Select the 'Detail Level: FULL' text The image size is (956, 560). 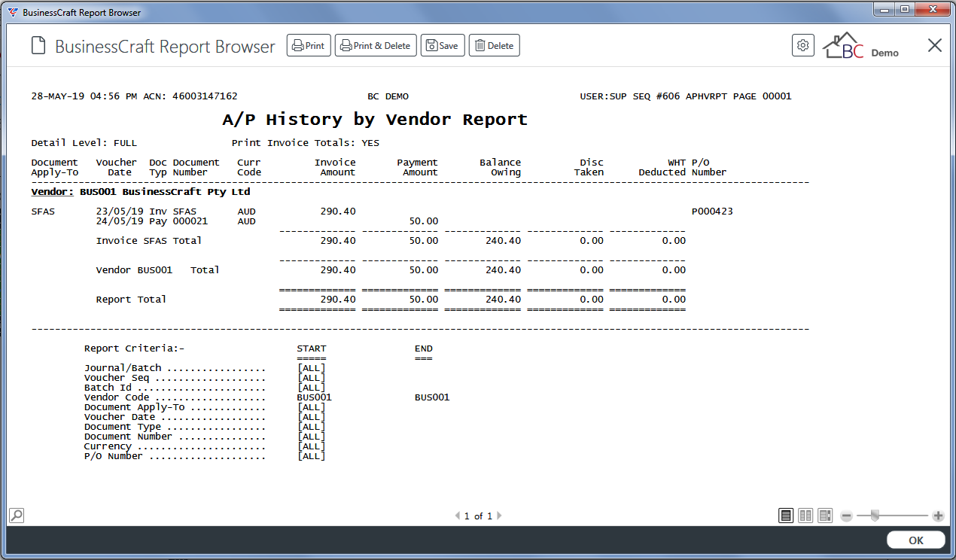[84, 143]
